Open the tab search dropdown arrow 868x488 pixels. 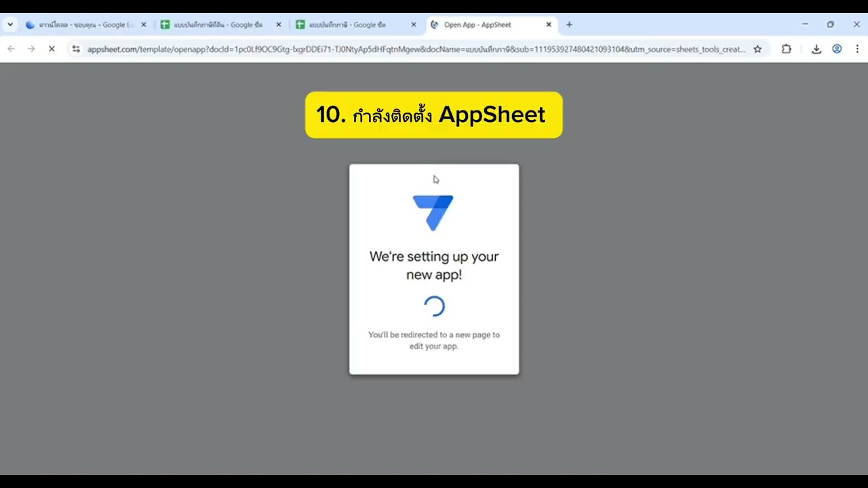click(10, 24)
